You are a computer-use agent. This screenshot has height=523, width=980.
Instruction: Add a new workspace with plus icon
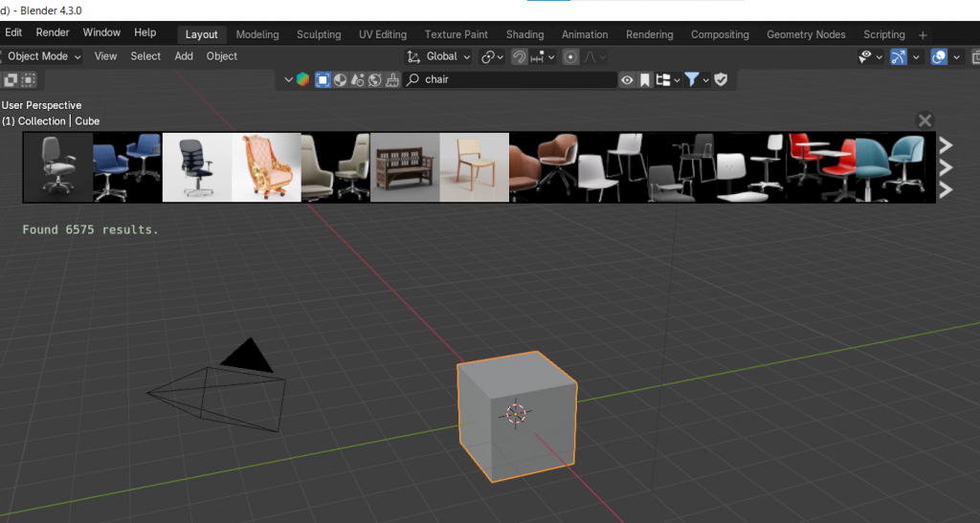coord(923,34)
